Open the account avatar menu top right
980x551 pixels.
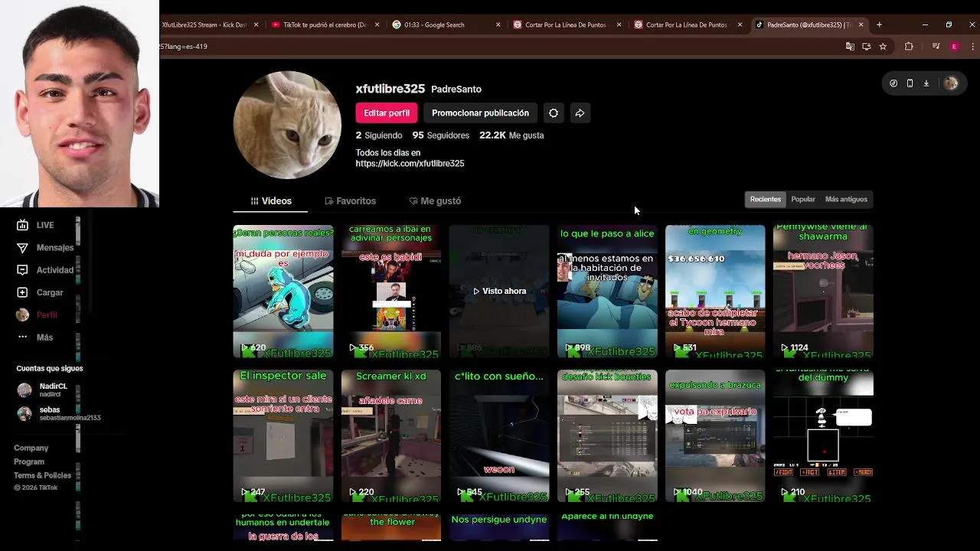click(x=951, y=83)
